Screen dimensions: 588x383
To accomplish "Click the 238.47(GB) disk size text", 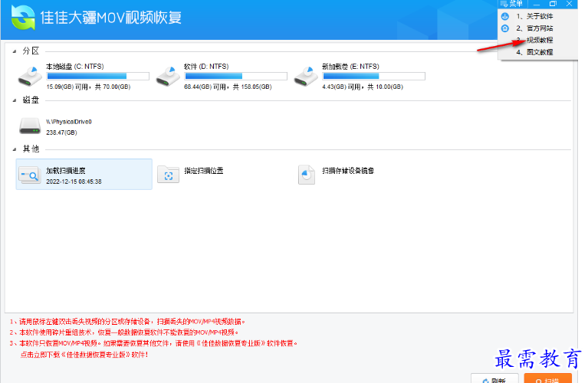I will [61, 133].
